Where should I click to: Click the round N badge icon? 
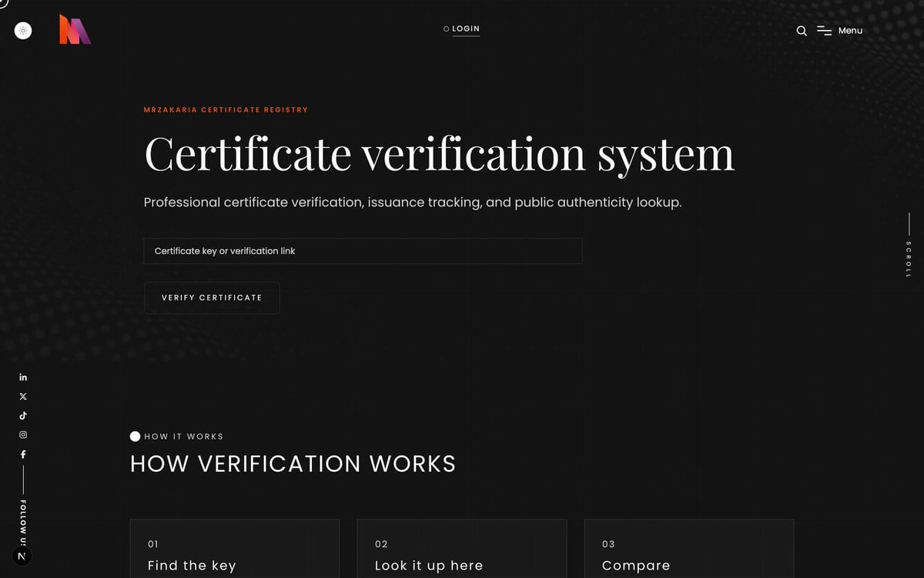[22, 556]
